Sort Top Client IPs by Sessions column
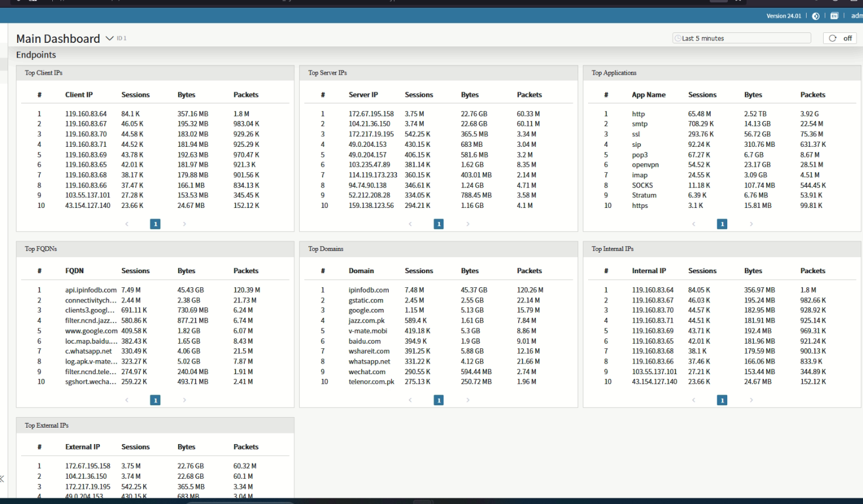The height and width of the screenshot is (504, 863). pos(135,95)
